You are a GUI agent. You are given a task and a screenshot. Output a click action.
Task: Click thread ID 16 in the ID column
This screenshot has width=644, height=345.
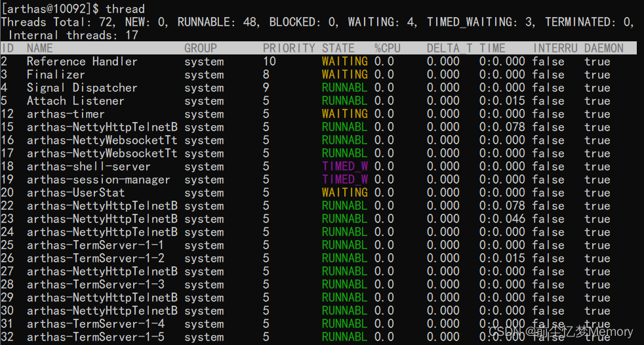coord(7,140)
